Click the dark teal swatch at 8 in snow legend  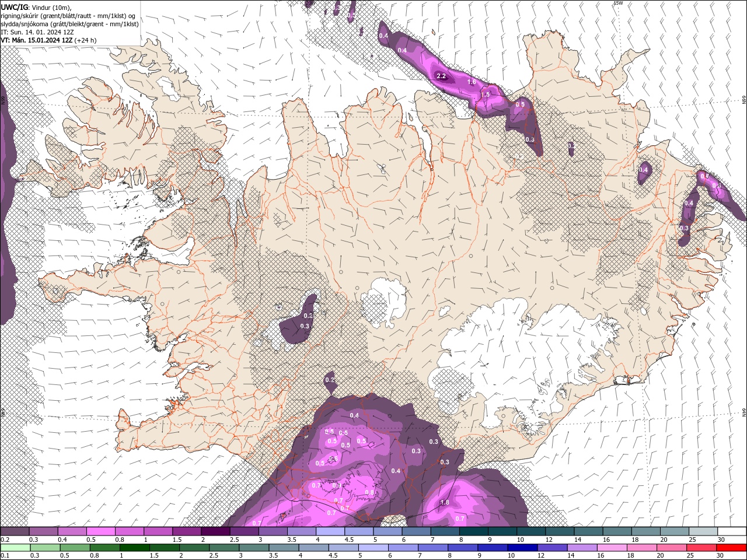[474, 531]
